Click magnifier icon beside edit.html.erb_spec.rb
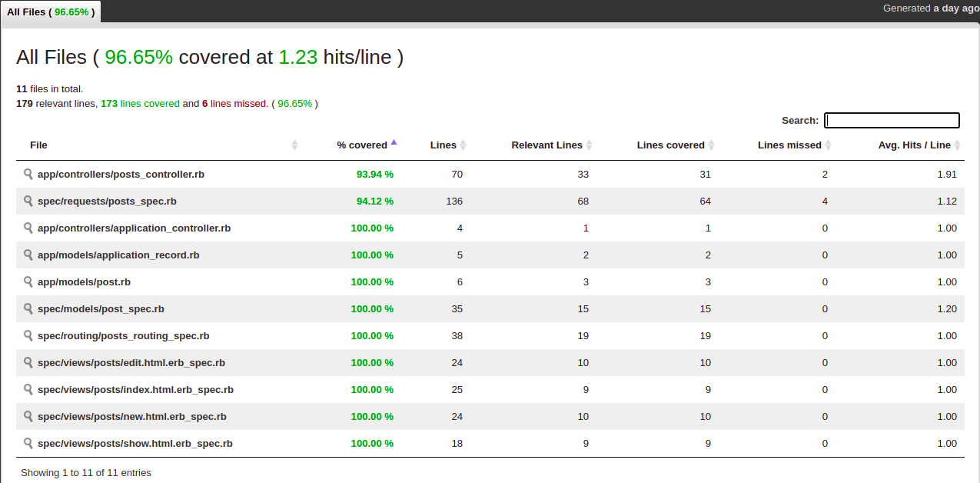The image size is (980, 483). pos(28,362)
